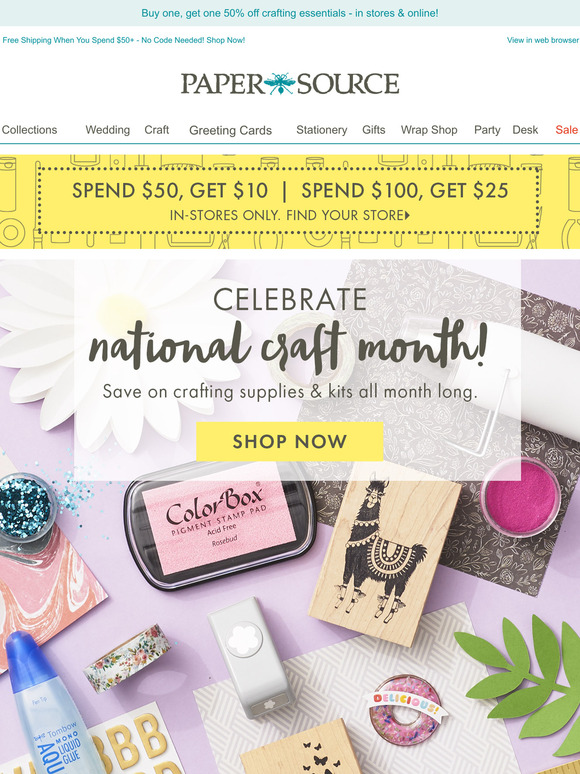Click the Find Your Store arrow
Screen dimensions: 580x774
pyautogui.click(x=407, y=215)
